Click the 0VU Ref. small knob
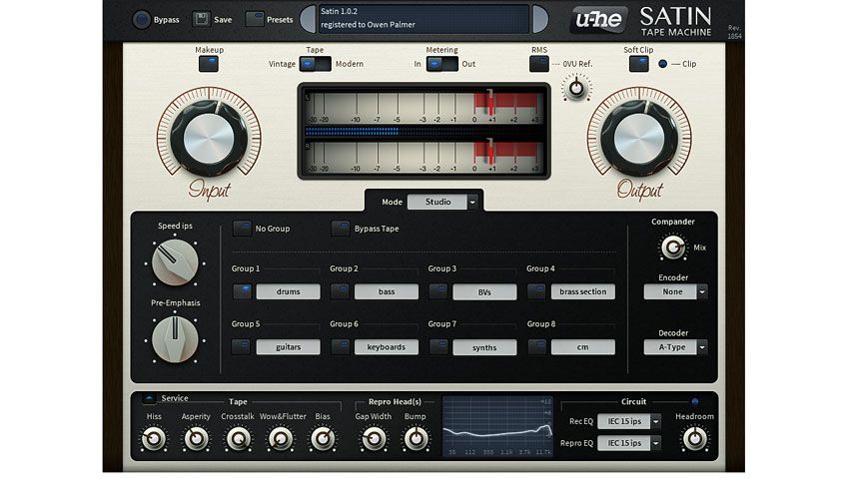Viewport: 849px width, 504px height. tap(576, 88)
